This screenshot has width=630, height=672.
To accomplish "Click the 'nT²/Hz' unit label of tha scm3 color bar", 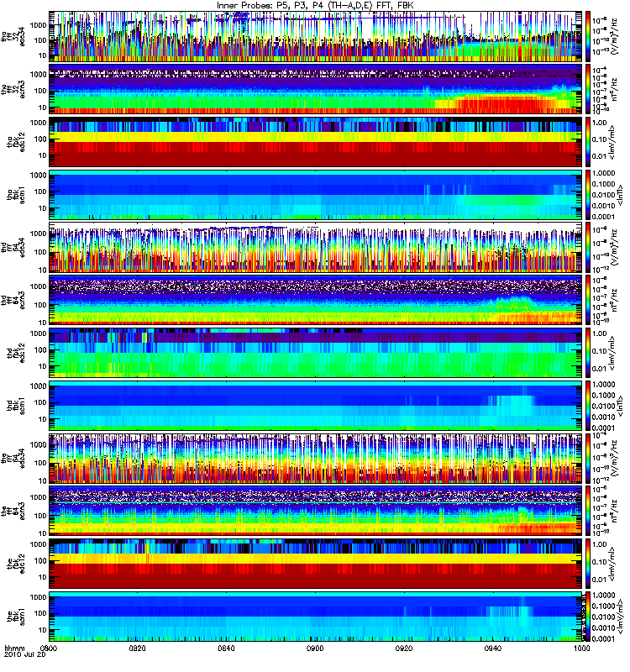I will tap(615, 89).
